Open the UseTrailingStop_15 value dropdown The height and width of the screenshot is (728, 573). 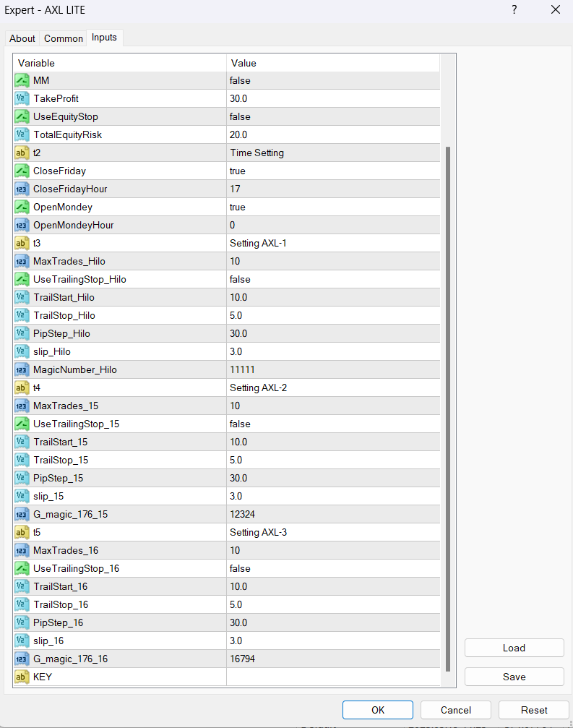click(x=332, y=424)
